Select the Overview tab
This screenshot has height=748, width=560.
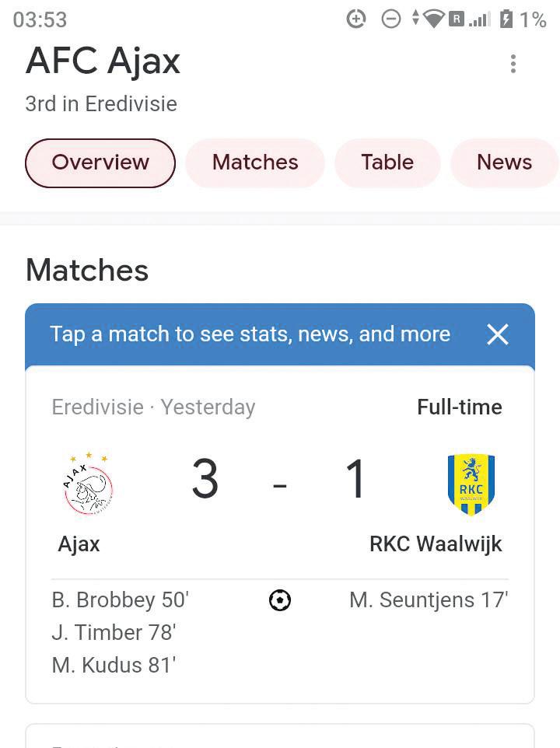(x=100, y=163)
